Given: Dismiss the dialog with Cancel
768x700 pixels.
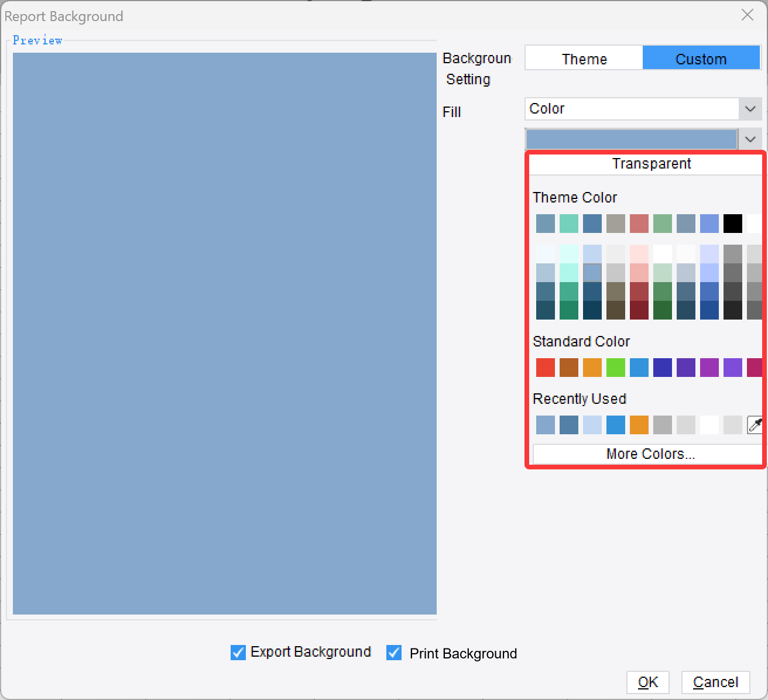Looking at the screenshot, I should point(715,682).
